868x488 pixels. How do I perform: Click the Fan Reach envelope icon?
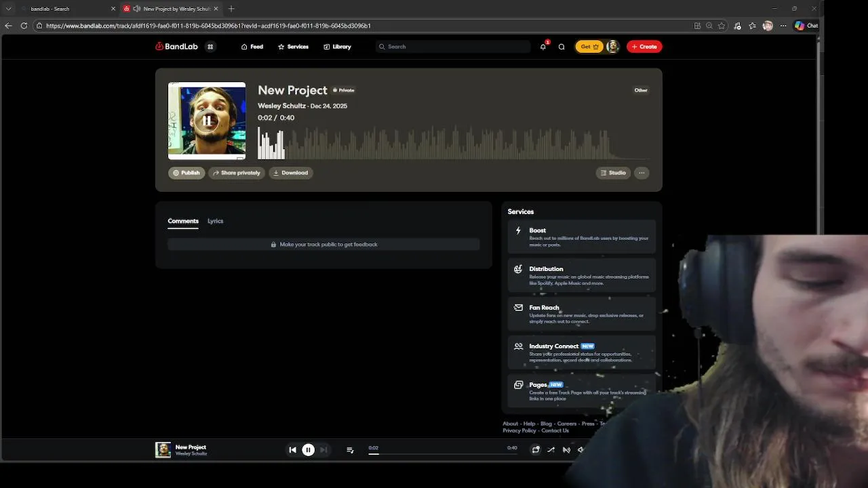(x=518, y=308)
